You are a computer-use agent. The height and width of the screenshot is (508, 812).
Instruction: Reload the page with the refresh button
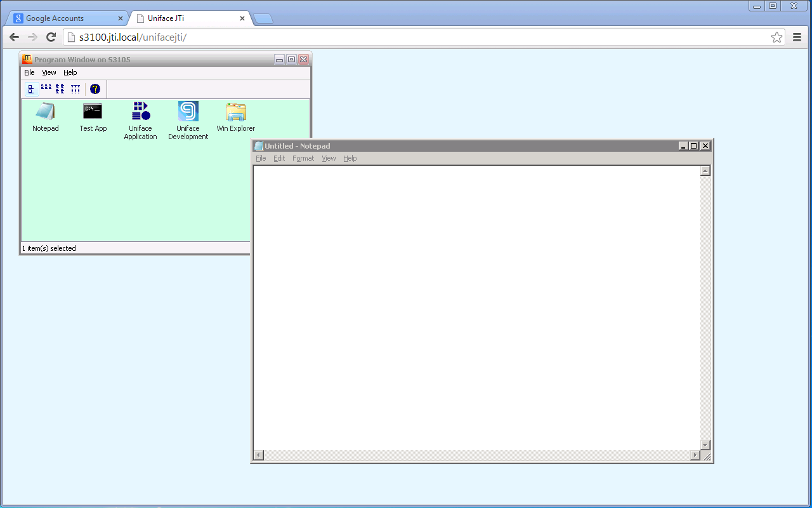point(51,37)
